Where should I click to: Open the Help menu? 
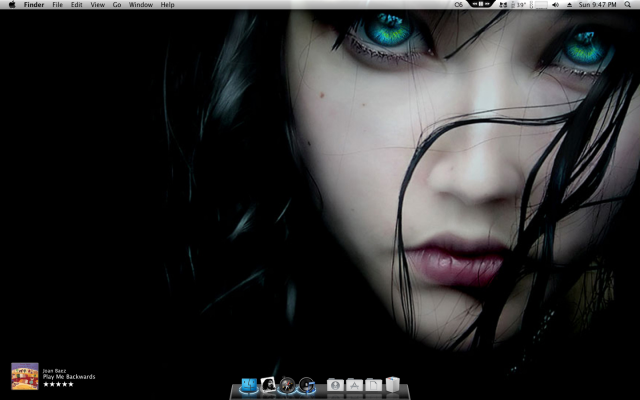[167, 5]
